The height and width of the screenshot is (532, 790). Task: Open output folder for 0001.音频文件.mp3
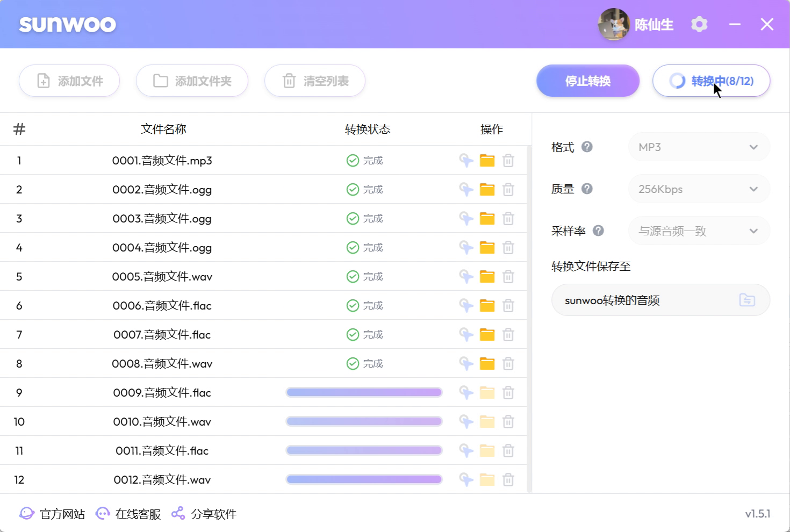(x=487, y=160)
